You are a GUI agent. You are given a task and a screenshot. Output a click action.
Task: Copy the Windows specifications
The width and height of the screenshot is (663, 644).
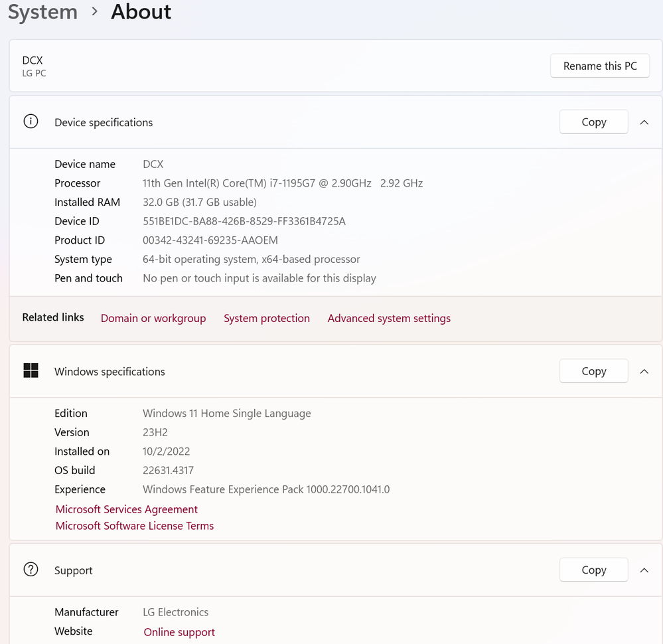tap(594, 372)
